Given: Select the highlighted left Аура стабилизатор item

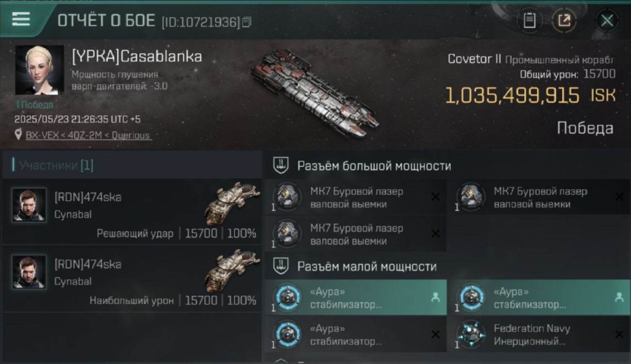Looking at the screenshot, I should (356, 298).
